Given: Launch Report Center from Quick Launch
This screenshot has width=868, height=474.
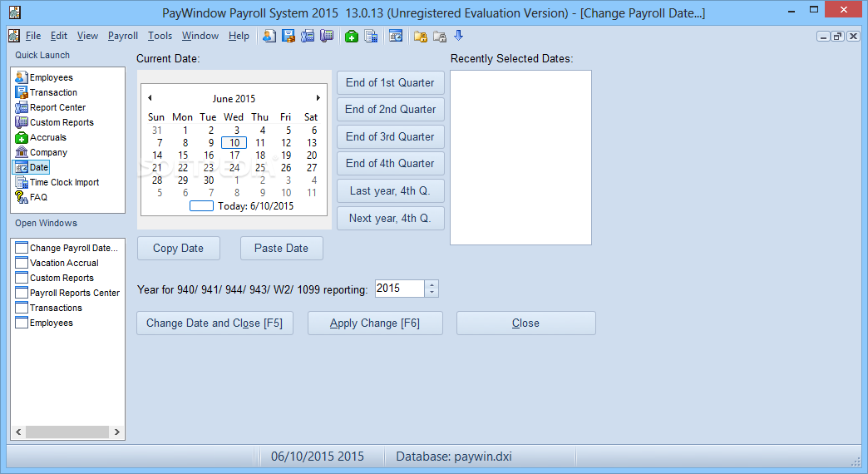Looking at the screenshot, I should (x=51, y=107).
